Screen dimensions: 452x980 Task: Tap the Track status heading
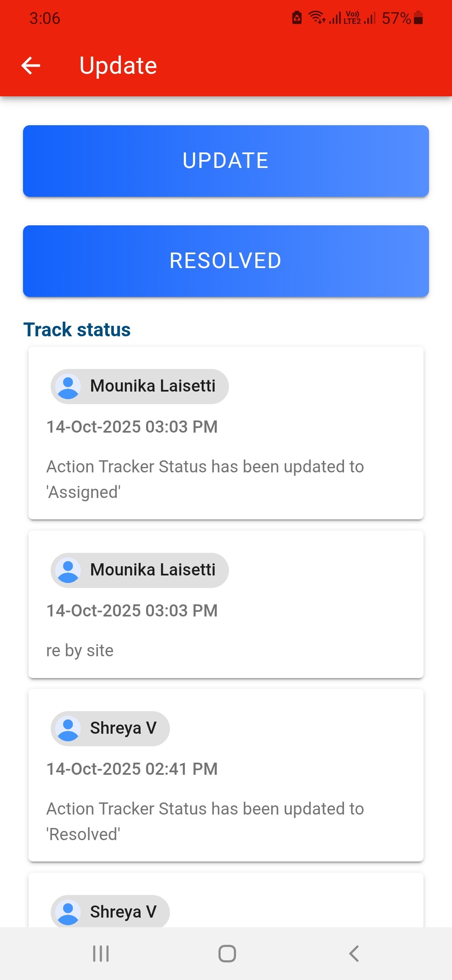tap(77, 330)
